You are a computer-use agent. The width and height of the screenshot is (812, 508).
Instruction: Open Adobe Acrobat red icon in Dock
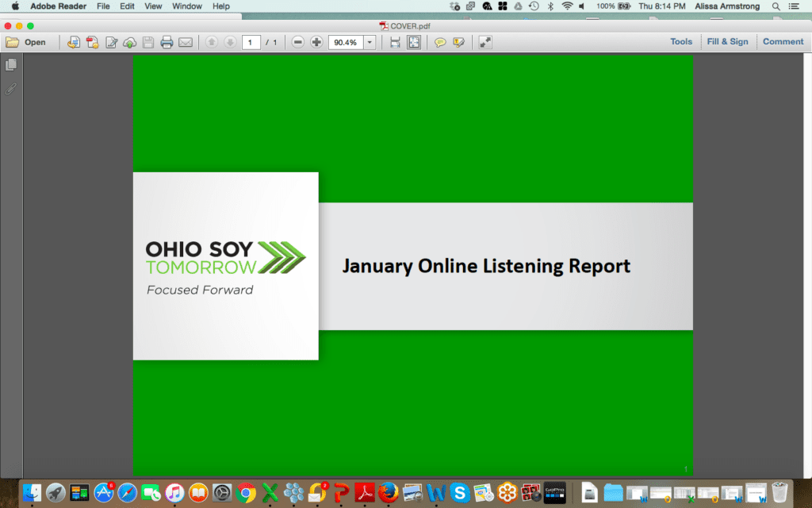tap(365, 492)
